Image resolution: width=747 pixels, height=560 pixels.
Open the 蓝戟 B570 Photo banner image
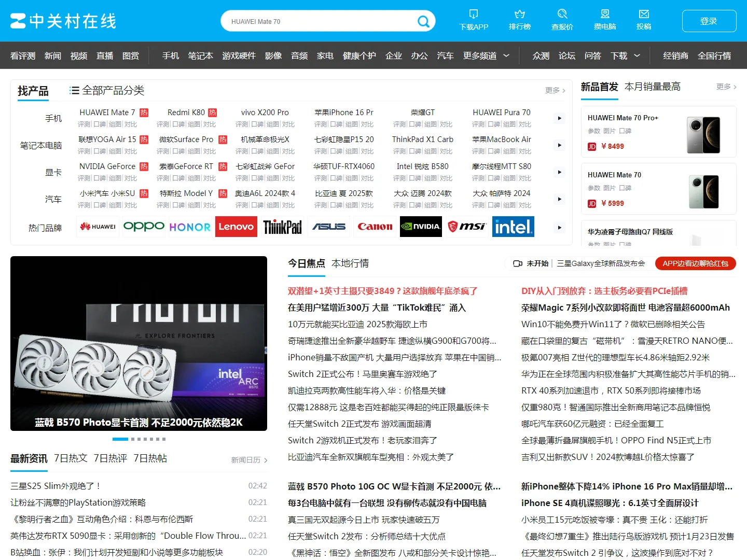(x=139, y=343)
